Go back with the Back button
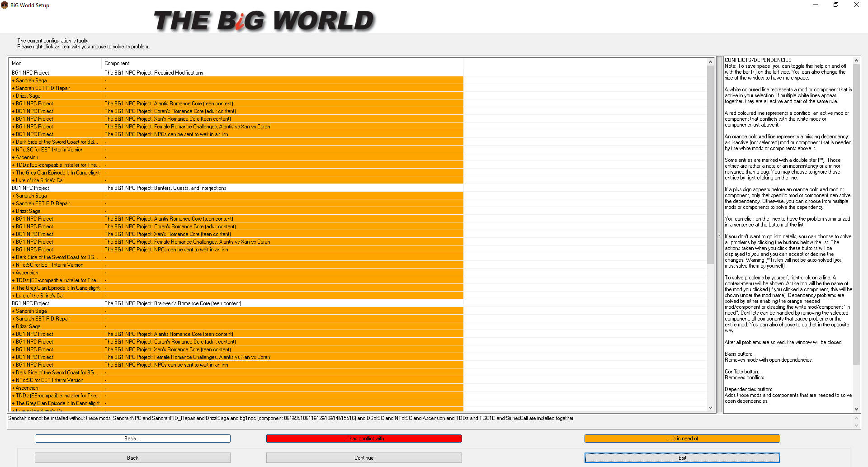This screenshot has height=467, width=868. point(132,458)
